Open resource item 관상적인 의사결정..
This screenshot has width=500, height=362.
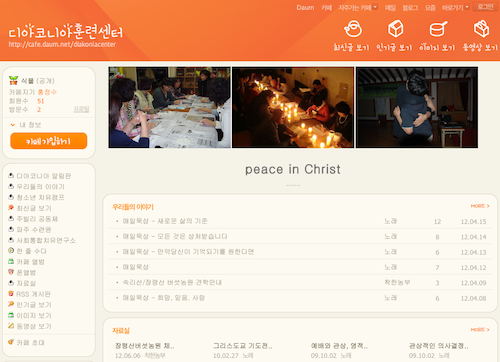[x=439, y=346]
